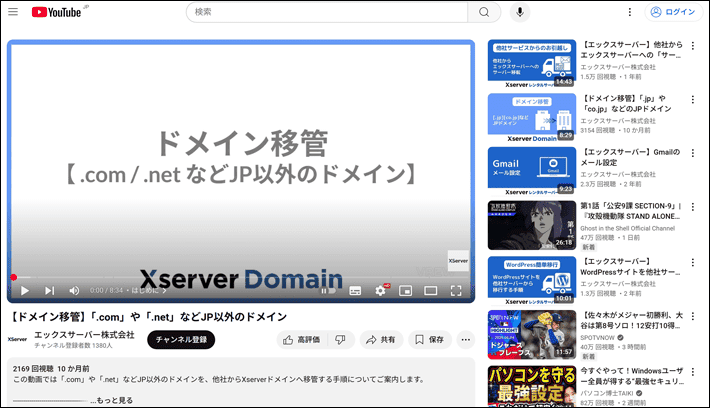The height and width of the screenshot is (408, 710).
Task: Open options for WordPressサイト video
Action: 693,262
